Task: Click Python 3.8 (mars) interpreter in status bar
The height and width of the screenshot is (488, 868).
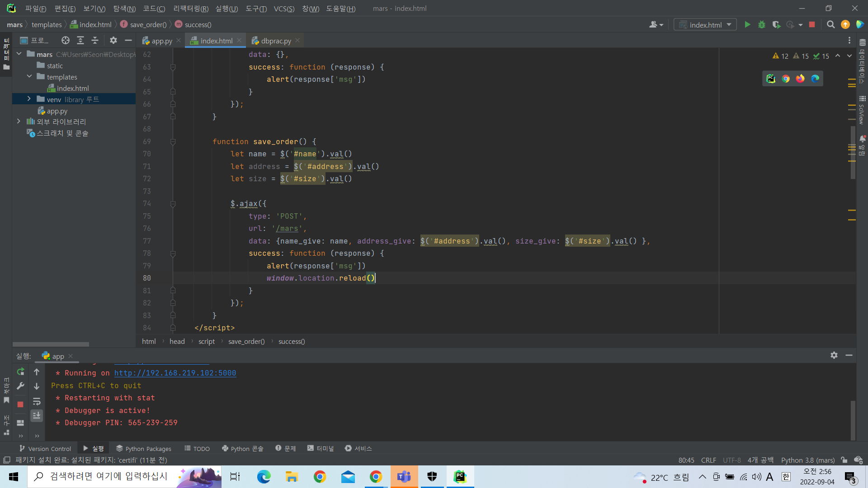Action: pyautogui.click(x=808, y=460)
